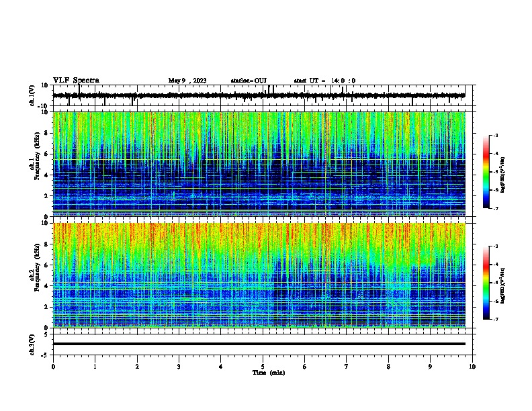Click time axis tick label "6"
The image size is (532, 411).
point(305,367)
